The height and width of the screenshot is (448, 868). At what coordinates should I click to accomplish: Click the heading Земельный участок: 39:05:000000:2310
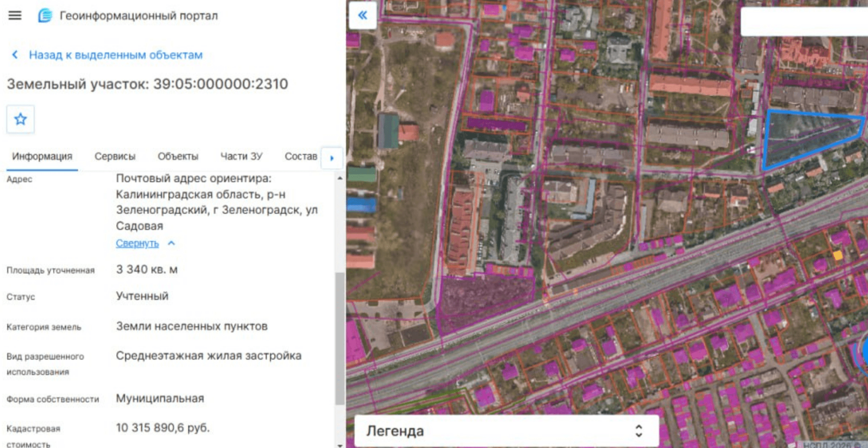[x=147, y=84]
